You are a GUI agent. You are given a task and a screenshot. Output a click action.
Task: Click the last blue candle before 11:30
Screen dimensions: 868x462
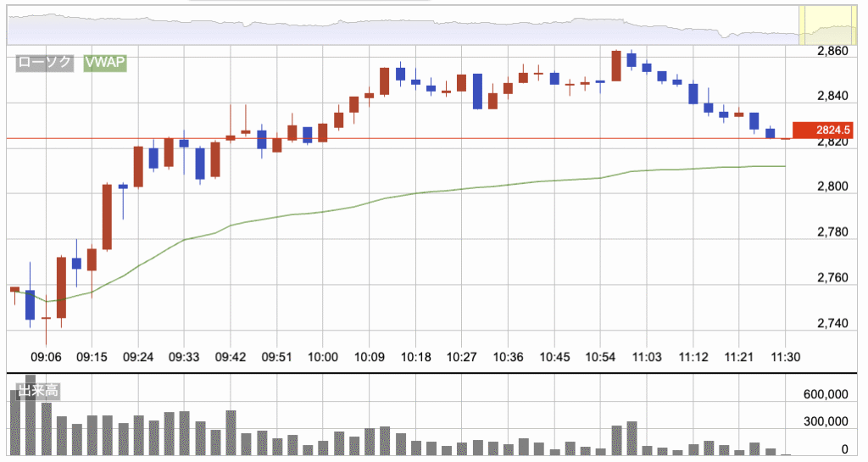pyautogui.click(x=771, y=133)
